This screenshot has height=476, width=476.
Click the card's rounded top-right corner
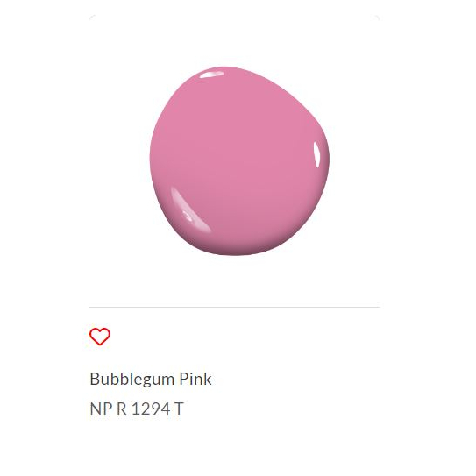[377, 17]
